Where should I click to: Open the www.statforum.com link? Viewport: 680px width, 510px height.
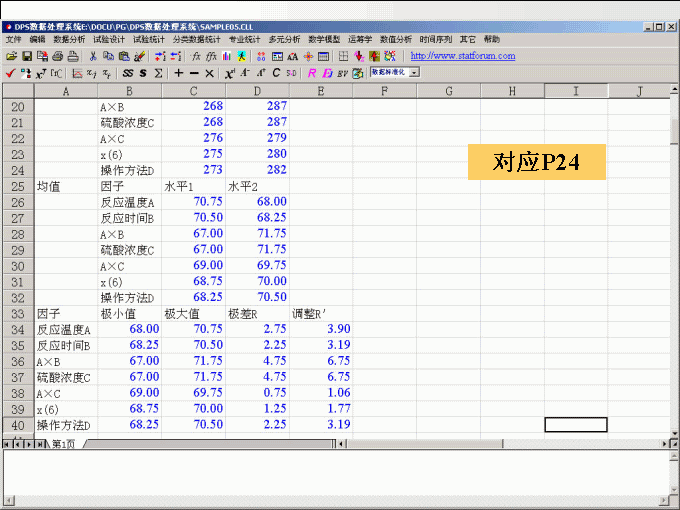tap(463, 56)
